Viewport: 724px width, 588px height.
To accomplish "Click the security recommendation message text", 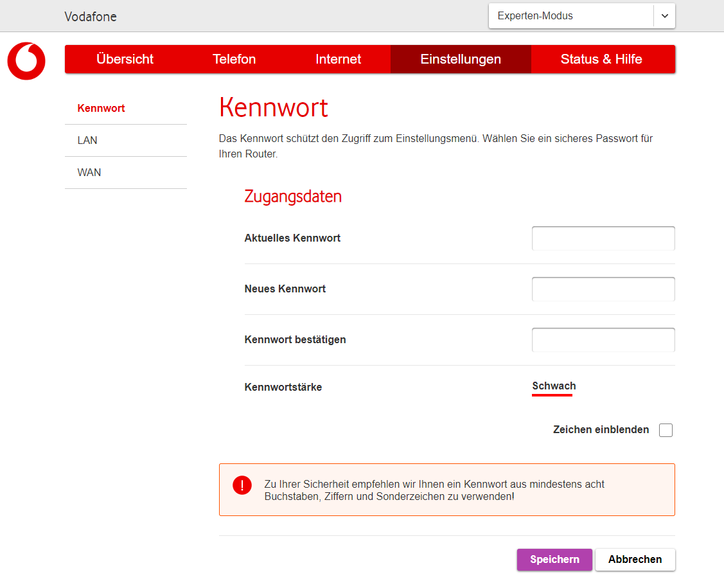I will coord(434,490).
